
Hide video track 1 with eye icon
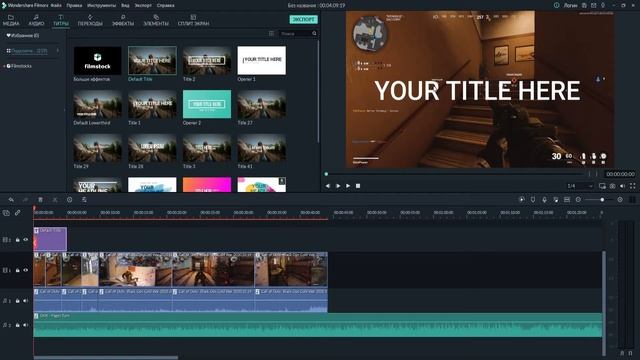click(x=25, y=270)
